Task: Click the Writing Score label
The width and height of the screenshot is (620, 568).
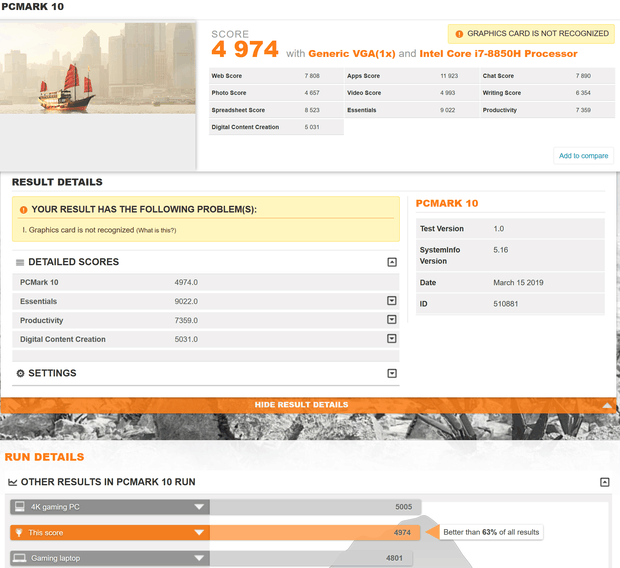Action: 502,93
